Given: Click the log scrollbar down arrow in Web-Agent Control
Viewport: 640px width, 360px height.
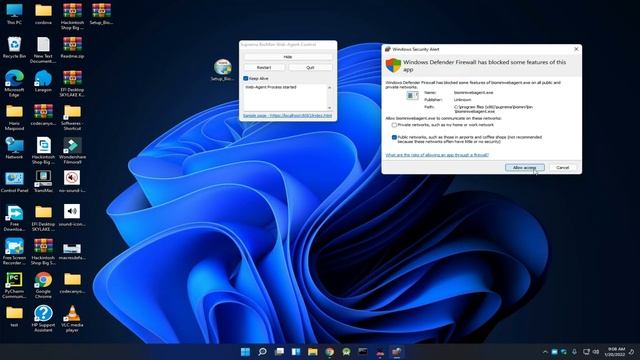Looking at the screenshot, I should click(x=330, y=108).
